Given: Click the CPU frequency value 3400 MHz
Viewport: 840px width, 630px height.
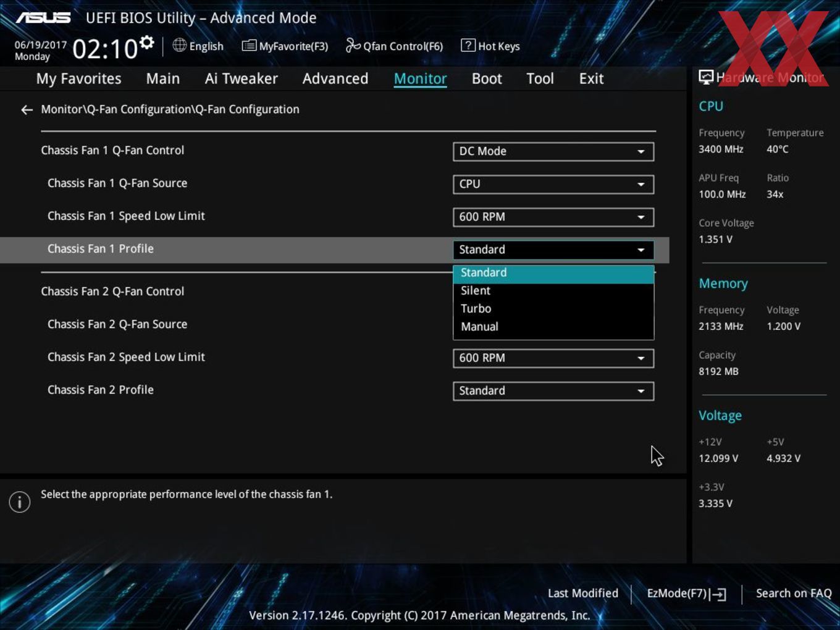Looking at the screenshot, I should tap(721, 149).
